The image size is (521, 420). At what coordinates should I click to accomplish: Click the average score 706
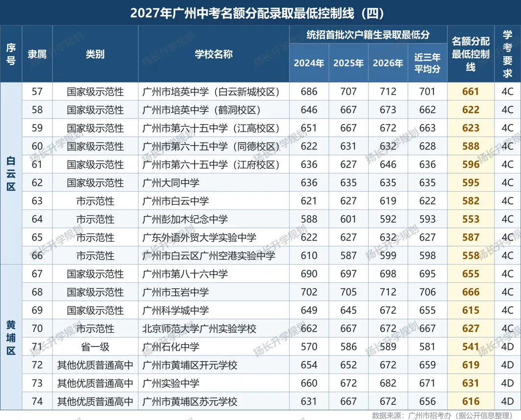[427, 292]
